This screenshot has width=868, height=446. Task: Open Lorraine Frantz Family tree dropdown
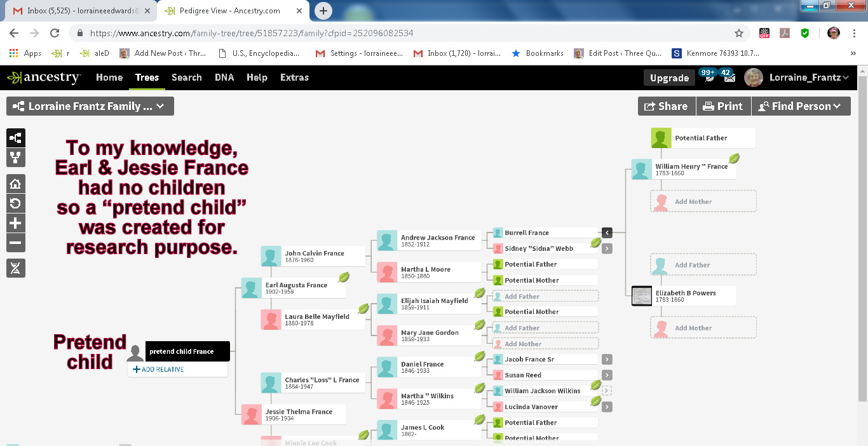coord(90,106)
